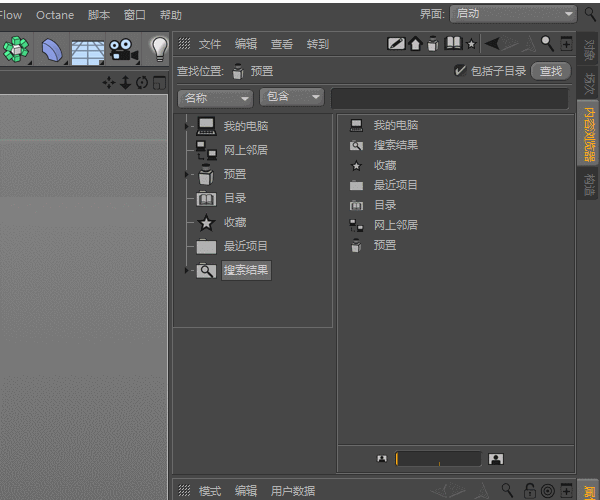Select the MoGraph cloner icon
The image size is (600, 500).
16,49
